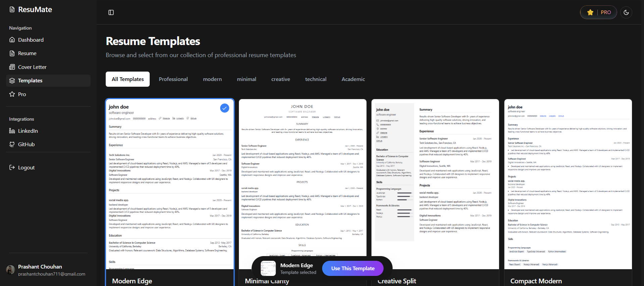Image resolution: width=644 pixels, height=286 pixels.
Task: Click the blue checkmark on Modern Edge card
Action: click(225, 108)
